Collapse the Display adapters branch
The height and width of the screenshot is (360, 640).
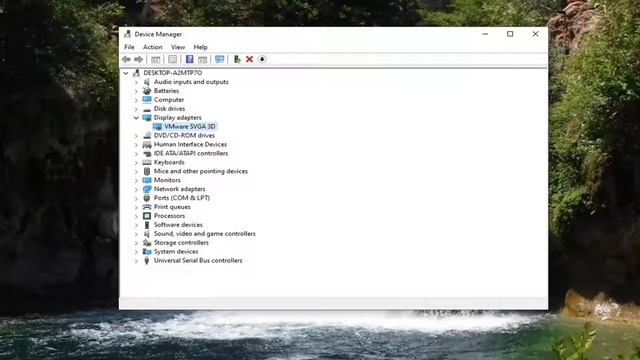136,118
